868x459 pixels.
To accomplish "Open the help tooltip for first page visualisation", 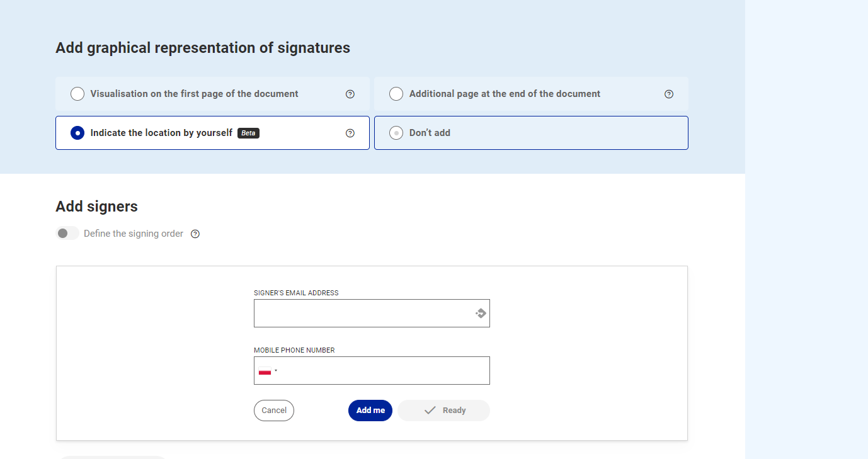I will point(350,93).
